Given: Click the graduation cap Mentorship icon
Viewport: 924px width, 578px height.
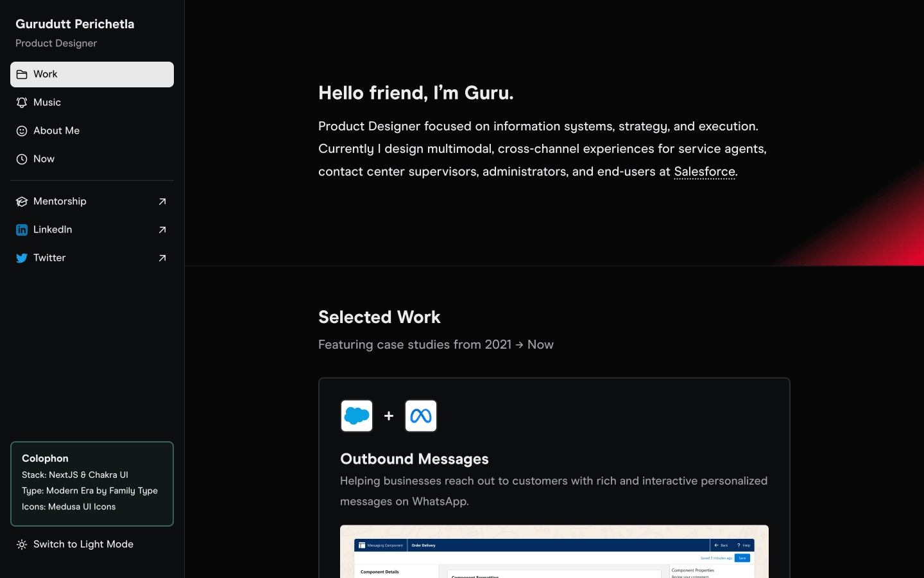Looking at the screenshot, I should (x=22, y=202).
